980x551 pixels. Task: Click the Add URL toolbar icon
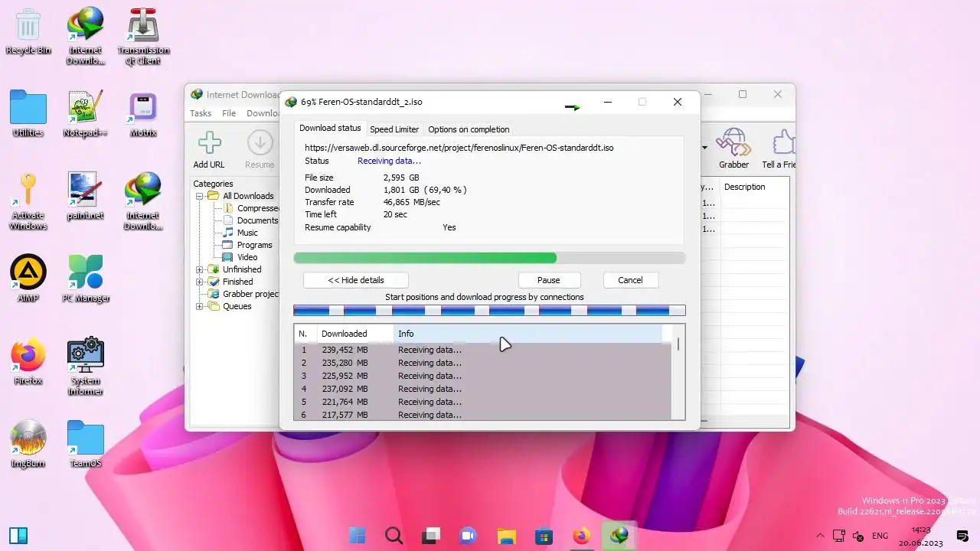tap(209, 143)
